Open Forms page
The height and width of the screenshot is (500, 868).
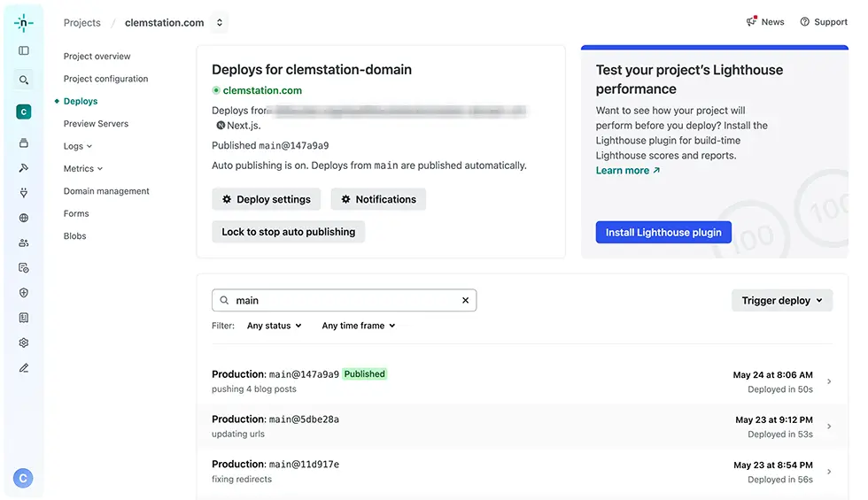[x=76, y=213]
